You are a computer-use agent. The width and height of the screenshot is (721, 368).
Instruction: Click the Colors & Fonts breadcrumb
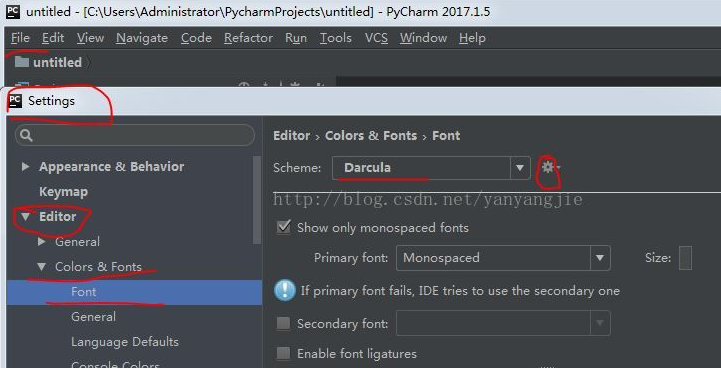(x=371, y=136)
